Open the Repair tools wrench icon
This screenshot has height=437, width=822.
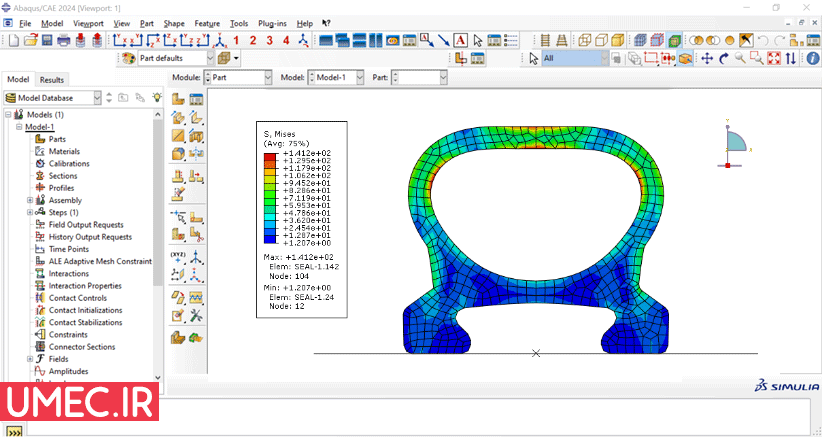pos(196,316)
